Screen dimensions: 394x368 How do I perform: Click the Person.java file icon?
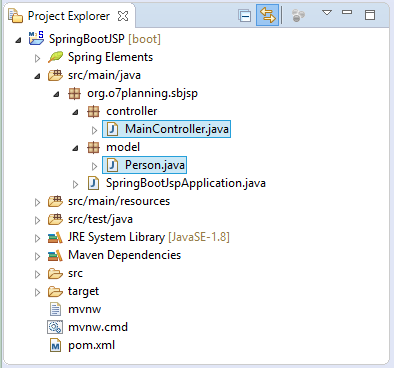tap(112, 165)
